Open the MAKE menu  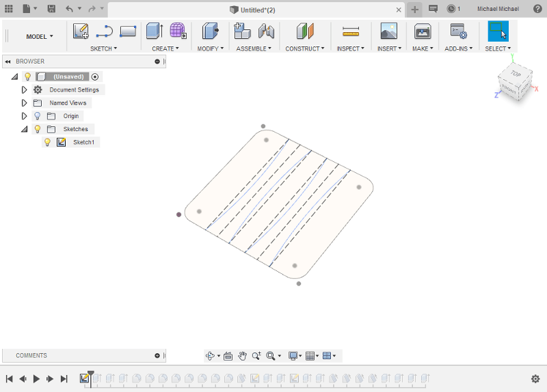[x=423, y=48]
